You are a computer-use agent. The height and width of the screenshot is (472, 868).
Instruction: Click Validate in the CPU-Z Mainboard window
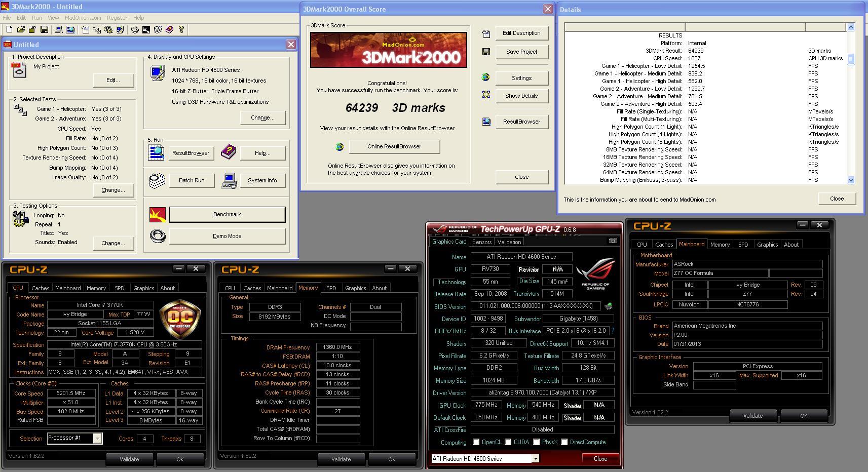point(752,416)
